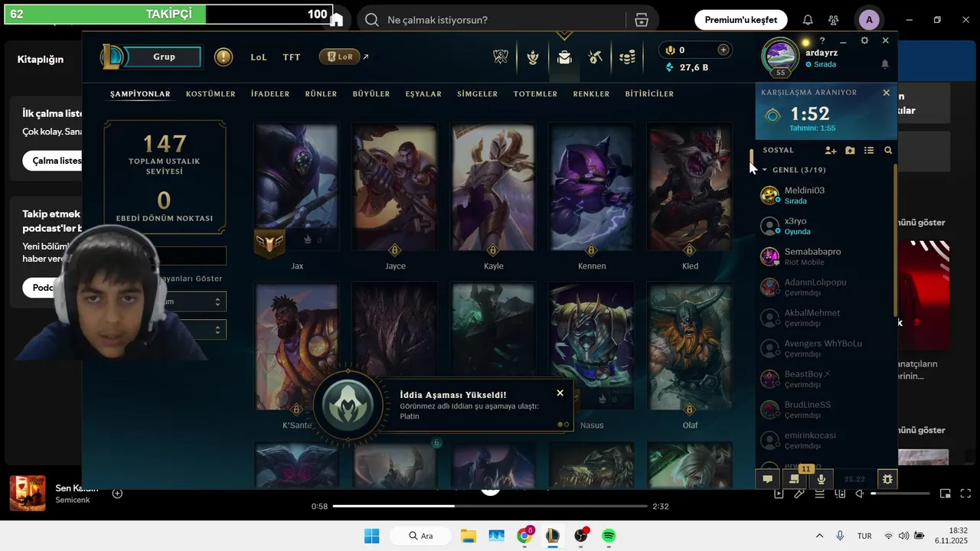Open the missions scroll icon with badge 11
This screenshot has width=980, height=551.
click(795, 479)
